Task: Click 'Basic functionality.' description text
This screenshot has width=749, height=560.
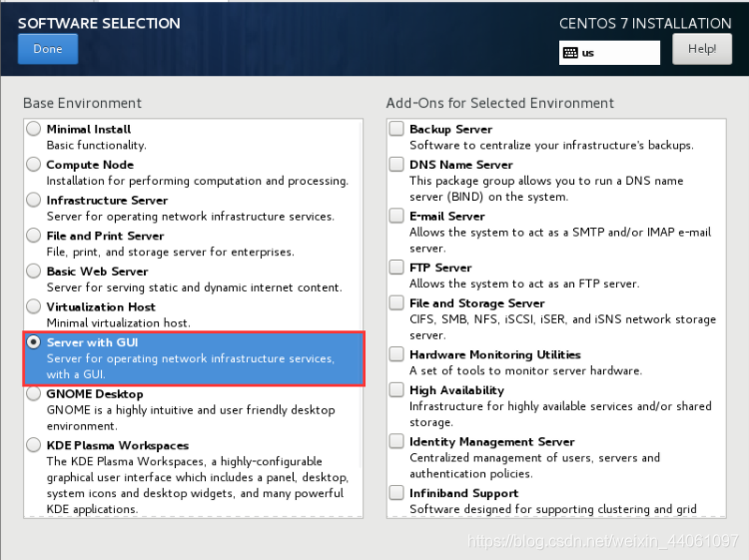Action: (97, 145)
